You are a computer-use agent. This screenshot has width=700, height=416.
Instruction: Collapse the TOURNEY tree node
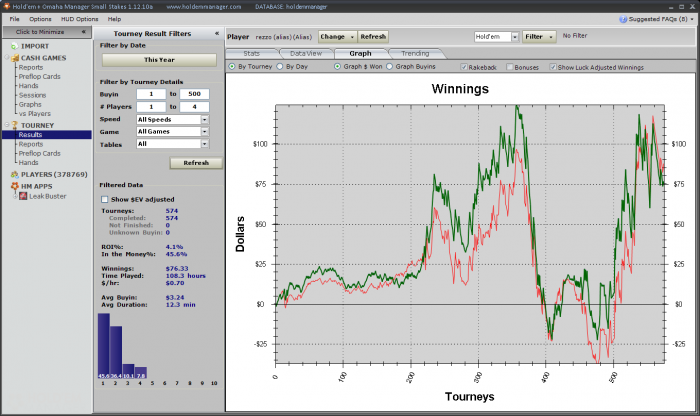coord(7,125)
